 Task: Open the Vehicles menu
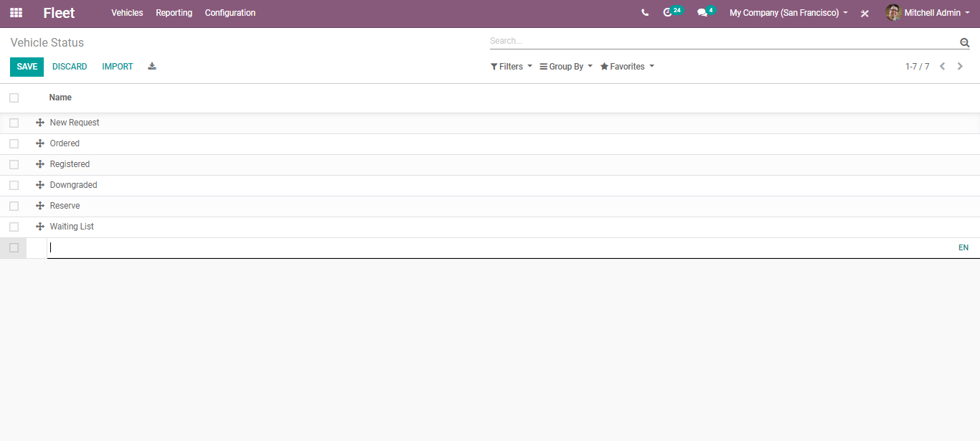coord(127,13)
